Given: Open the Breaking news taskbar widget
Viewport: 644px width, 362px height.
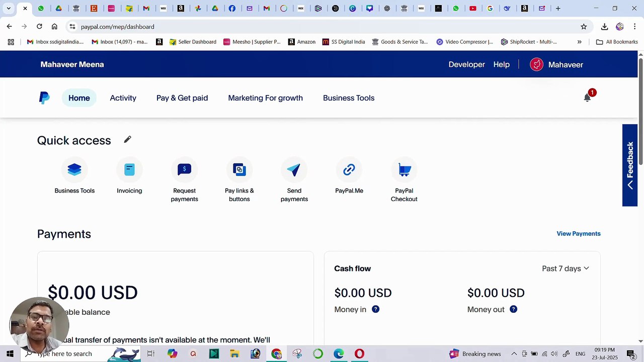Looking at the screenshot, I should [475, 354].
